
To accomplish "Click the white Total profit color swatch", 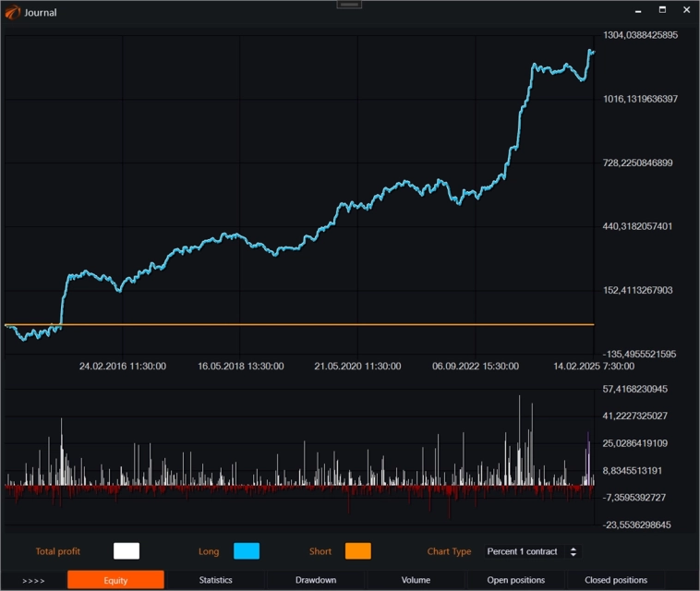I will point(127,551).
